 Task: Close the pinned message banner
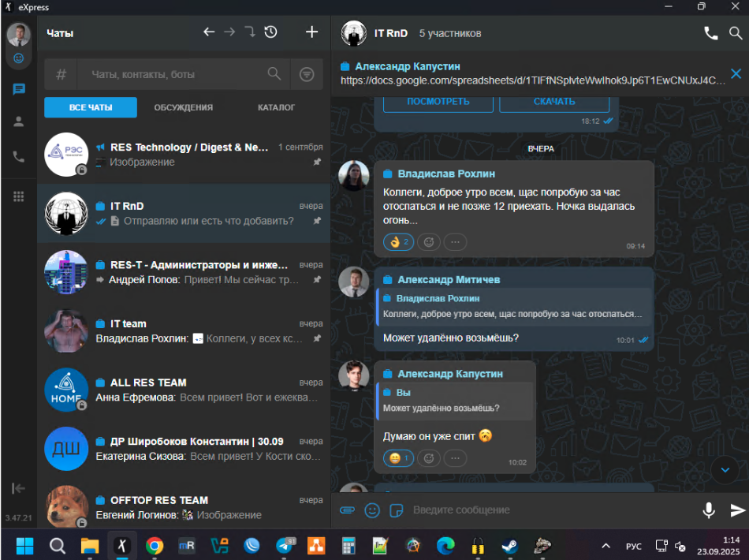tap(736, 73)
